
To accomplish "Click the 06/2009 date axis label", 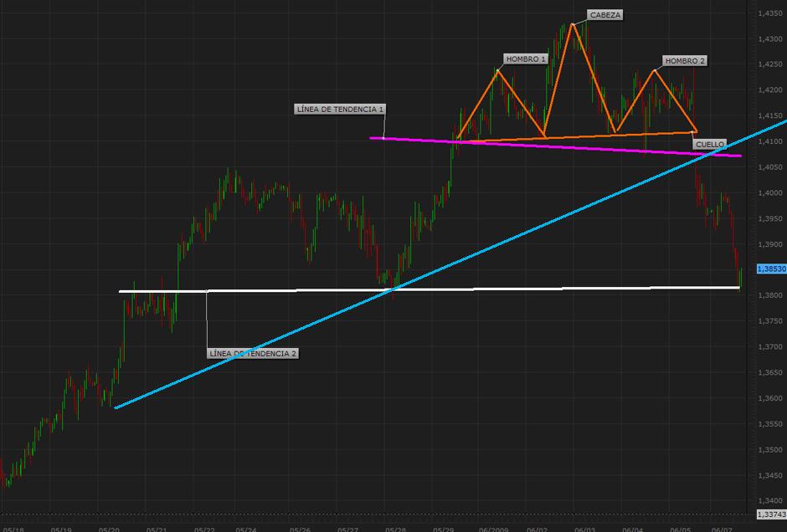I will coord(493,529).
